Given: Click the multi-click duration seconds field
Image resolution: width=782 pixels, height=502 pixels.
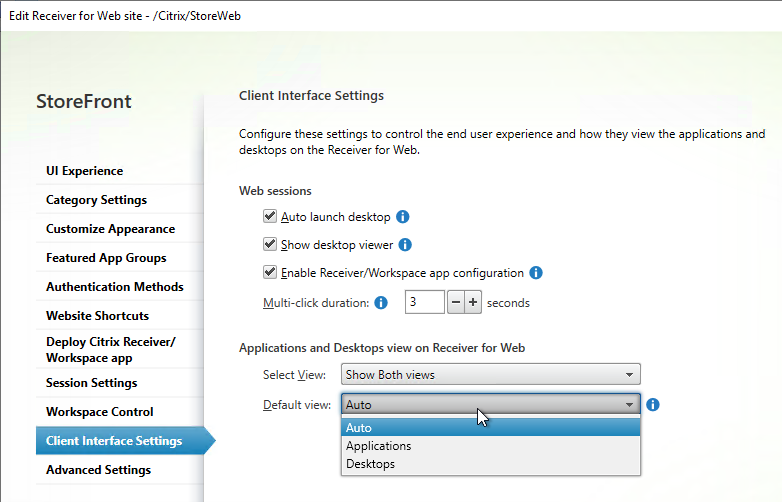Looking at the screenshot, I should 424,302.
